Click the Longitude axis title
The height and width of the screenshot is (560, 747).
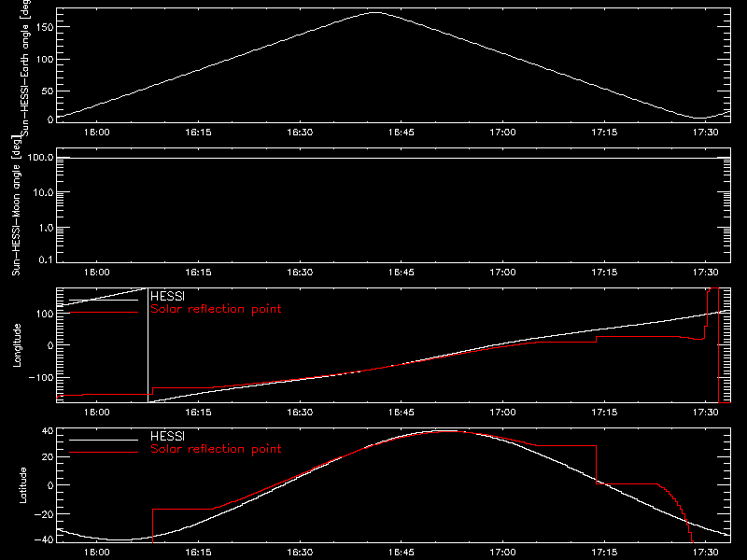17,345
